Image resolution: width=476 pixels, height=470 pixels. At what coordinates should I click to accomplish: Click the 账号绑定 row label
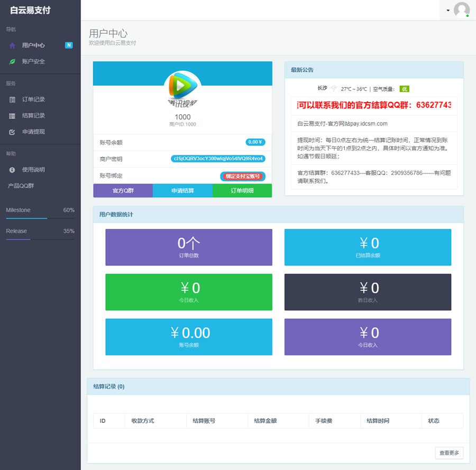point(111,176)
